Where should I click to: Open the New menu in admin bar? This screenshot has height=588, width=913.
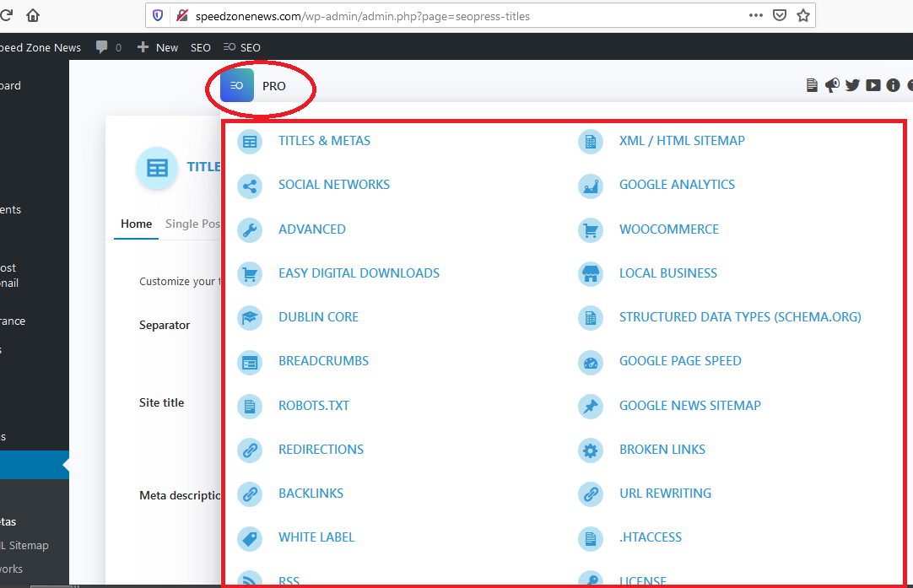click(x=158, y=47)
